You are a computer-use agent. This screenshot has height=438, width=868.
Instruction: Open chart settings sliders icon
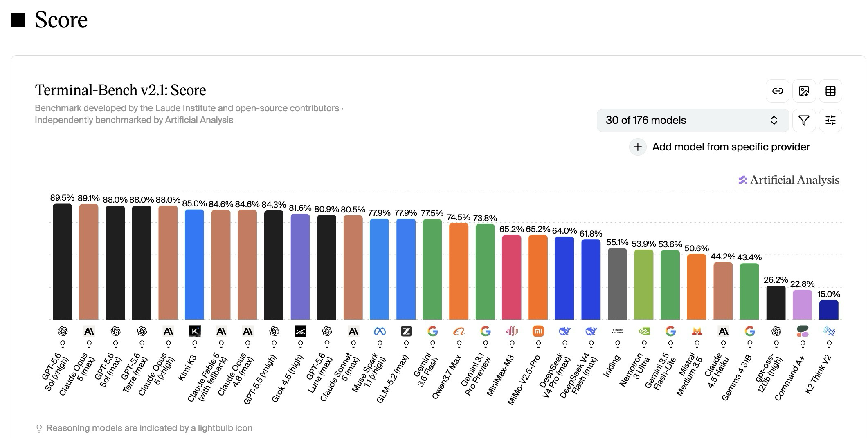830,120
